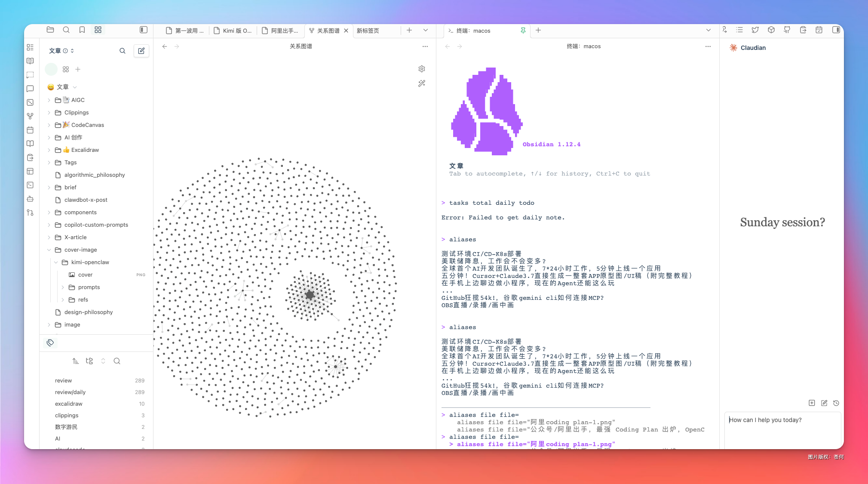
Task: Click the search icon in file explorer header
Action: tap(122, 51)
